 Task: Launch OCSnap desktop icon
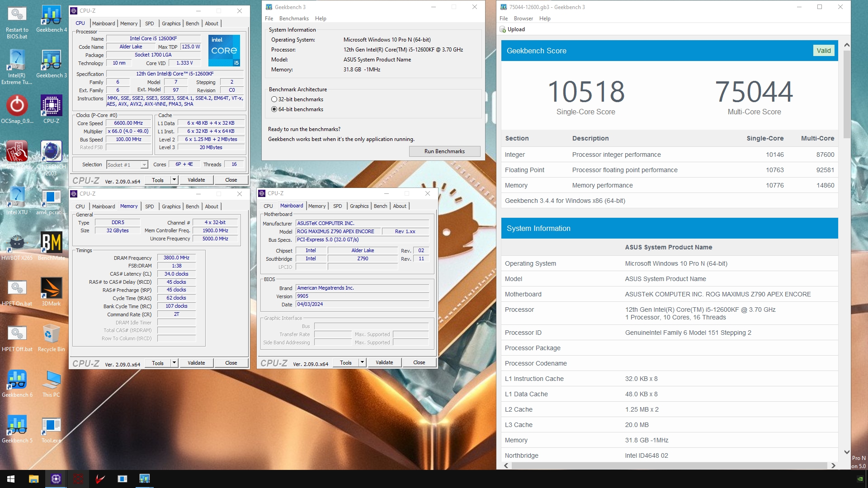(17, 109)
